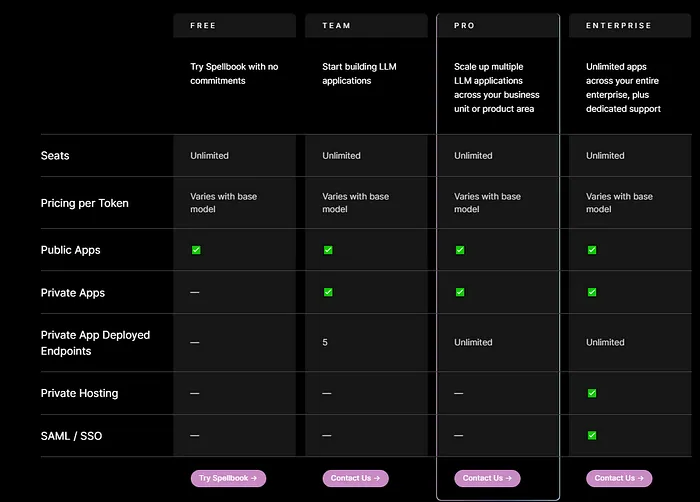Click Contact Us under the Enterprise plan
This screenshot has height=502, width=700.
619,478
